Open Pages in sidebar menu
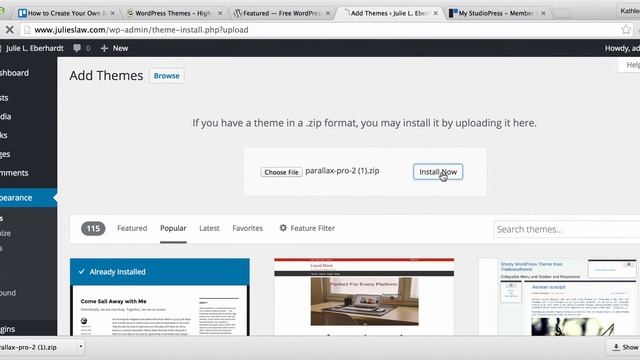 tap(6, 154)
